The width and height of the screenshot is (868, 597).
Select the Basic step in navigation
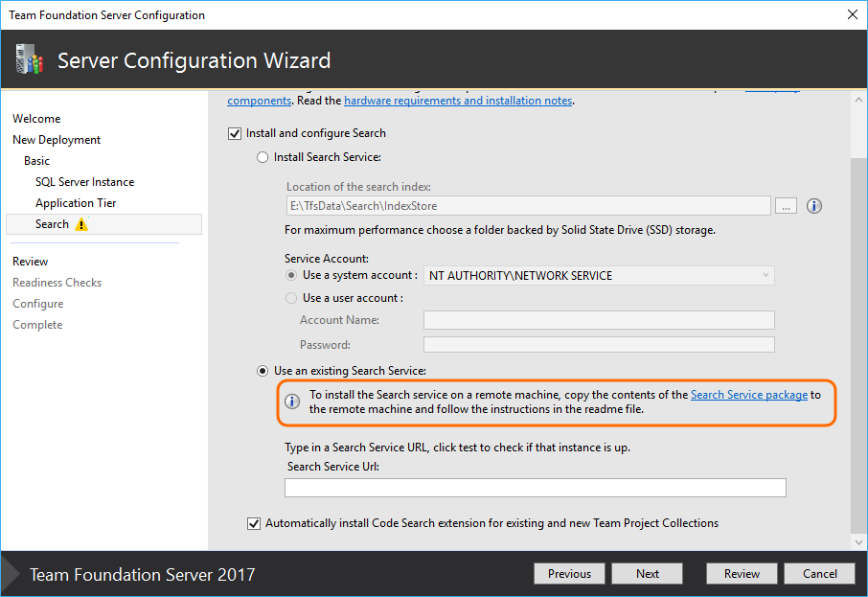point(37,161)
